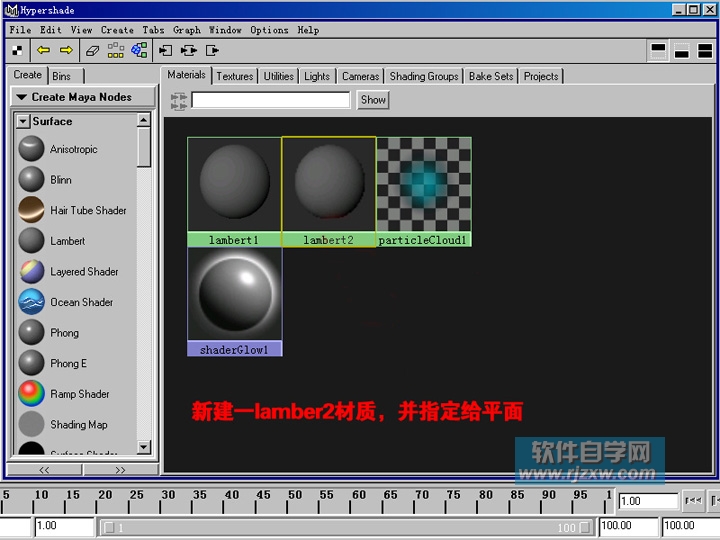Create a Lambert material node
This screenshot has width=720, height=540.
(x=52, y=241)
